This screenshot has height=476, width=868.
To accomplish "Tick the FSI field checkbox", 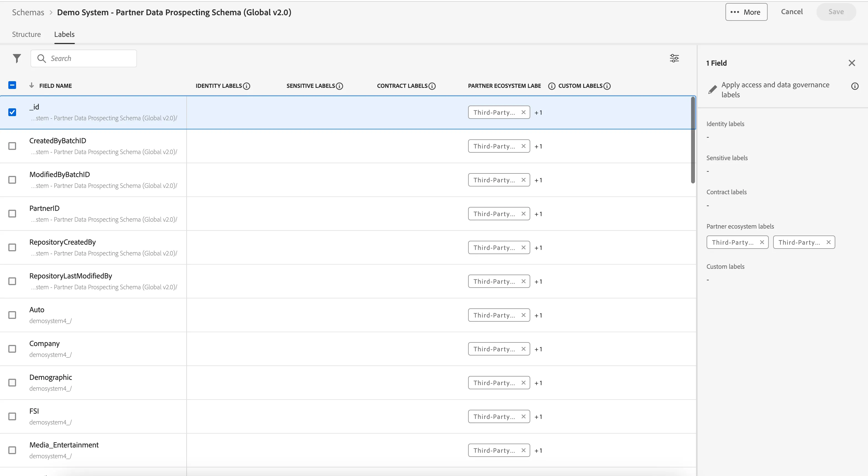I will 12,416.
